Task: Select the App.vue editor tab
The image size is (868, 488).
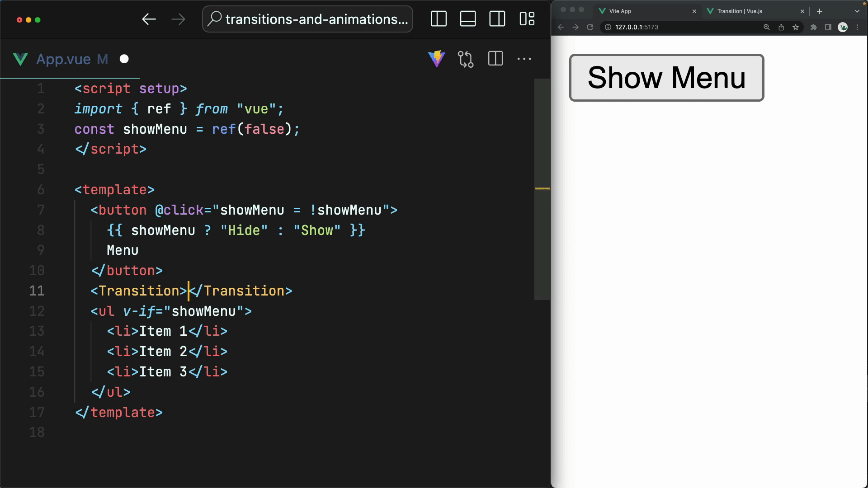Action: click(x=70, y=59)
